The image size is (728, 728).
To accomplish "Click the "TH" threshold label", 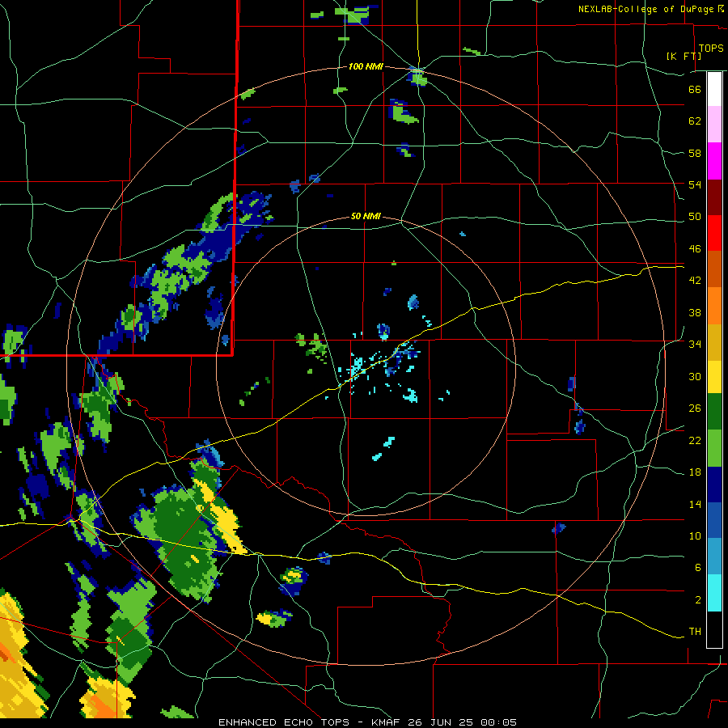I will coord(695,632).
